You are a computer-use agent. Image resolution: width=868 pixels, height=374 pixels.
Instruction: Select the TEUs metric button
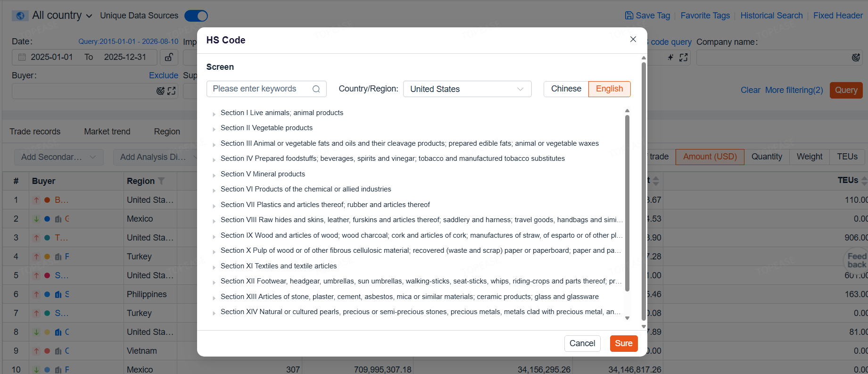click(847, 157)
